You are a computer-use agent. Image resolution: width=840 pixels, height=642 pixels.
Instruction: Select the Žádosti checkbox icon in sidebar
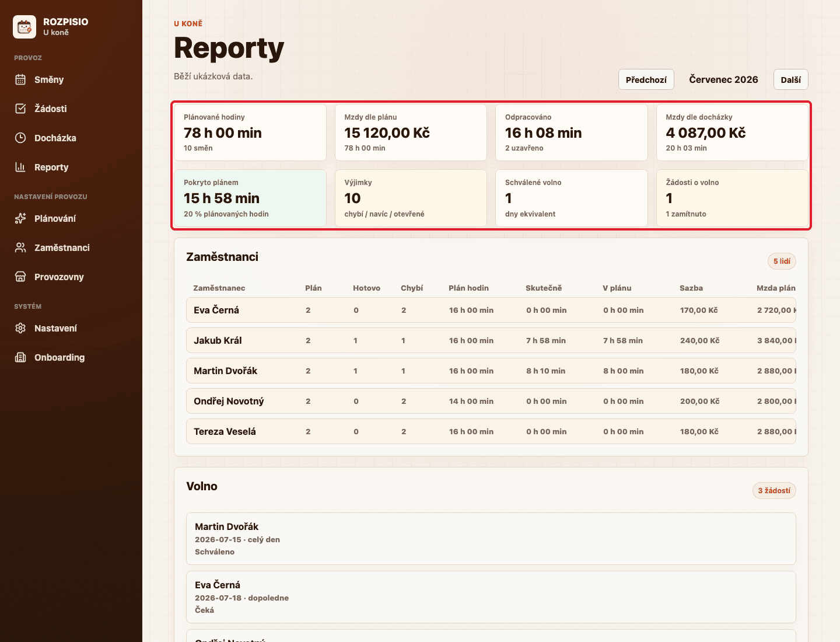click(x=20, y=109)
